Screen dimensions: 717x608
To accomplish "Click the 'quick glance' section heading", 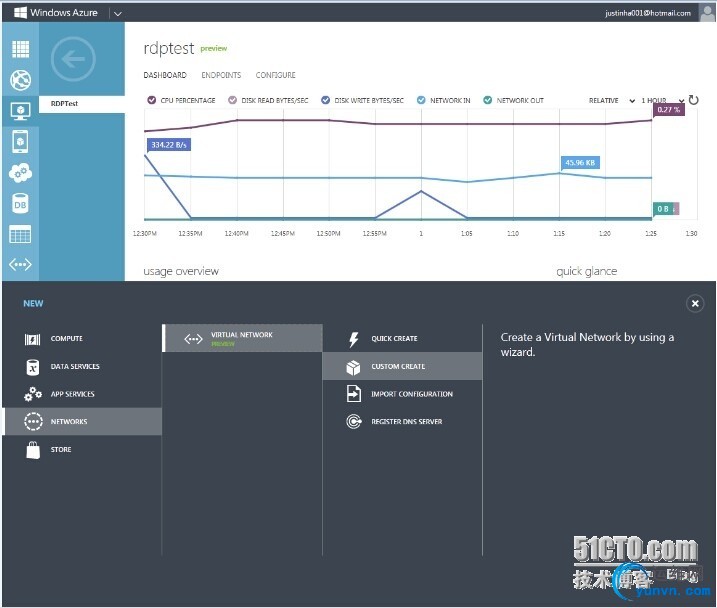I will pos(587,272).
